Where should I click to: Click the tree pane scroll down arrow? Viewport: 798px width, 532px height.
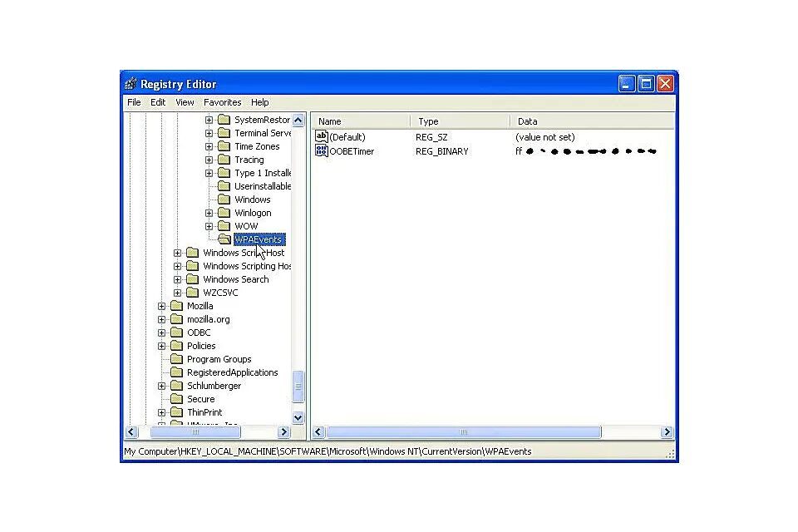click(x=298, y=417)
